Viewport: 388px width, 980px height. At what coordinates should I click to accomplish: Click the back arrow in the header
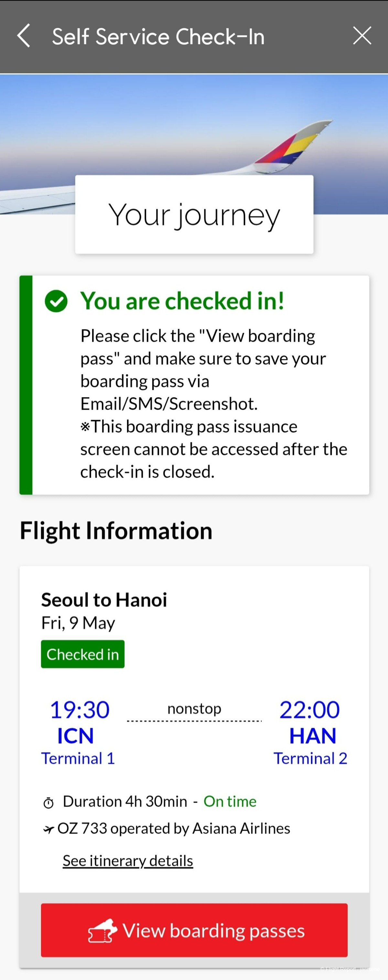click(x=24, y=36)
